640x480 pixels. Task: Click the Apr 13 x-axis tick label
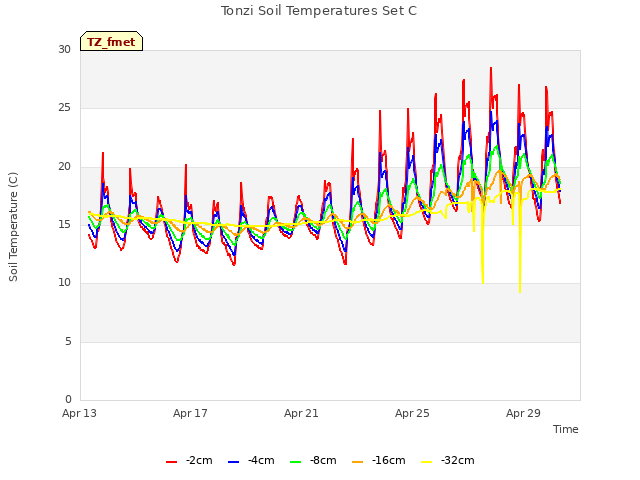pyautogui.click(x=80, y=413)
